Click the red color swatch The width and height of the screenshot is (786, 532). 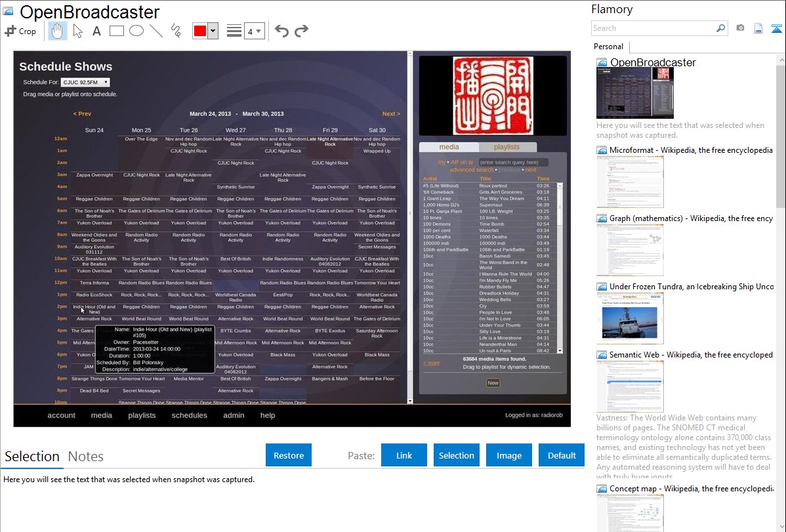(200, 31)
